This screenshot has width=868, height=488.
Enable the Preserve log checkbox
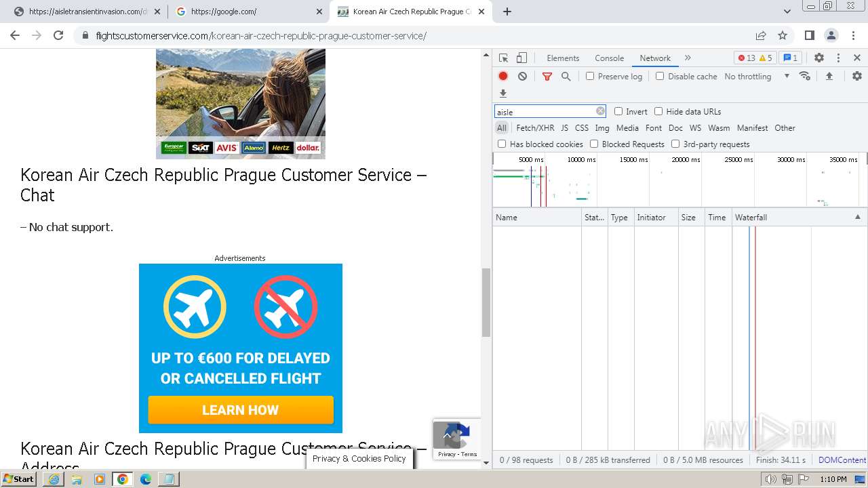tap(590, 76)
